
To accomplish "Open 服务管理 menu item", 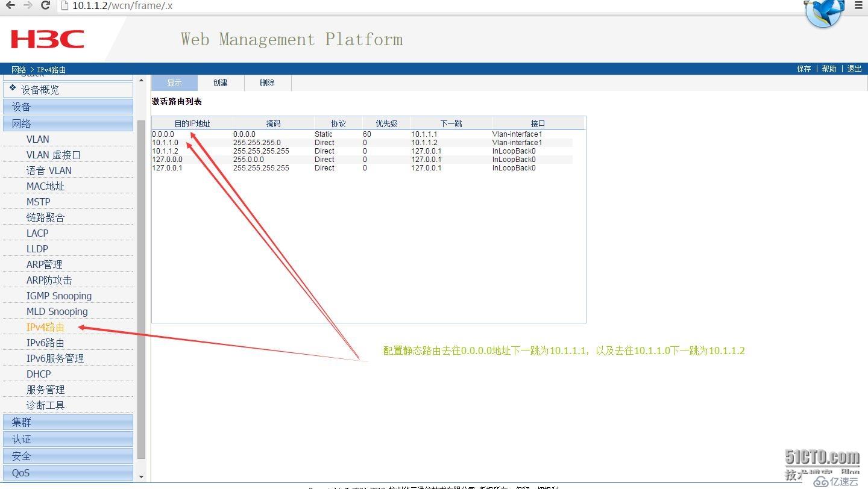I will click(45, 390).
